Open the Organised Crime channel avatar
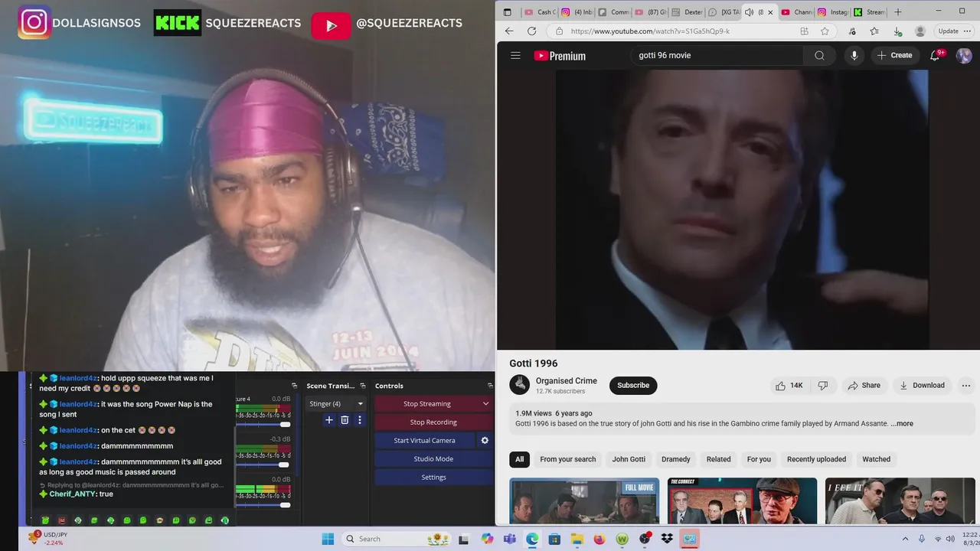Screen dimensions: 980x551 520,385
